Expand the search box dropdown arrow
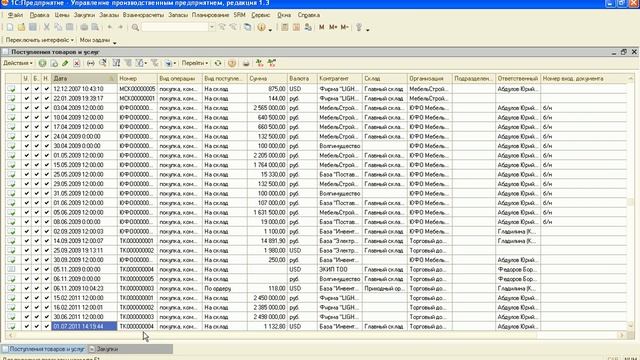Image resolution: width=640 pixels, height=360 pixels. pyautogui.click(x=212, y=27)
